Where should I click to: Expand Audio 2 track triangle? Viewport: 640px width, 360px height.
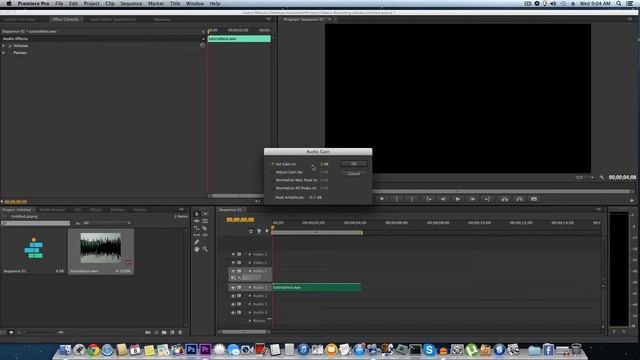point(250,296)
